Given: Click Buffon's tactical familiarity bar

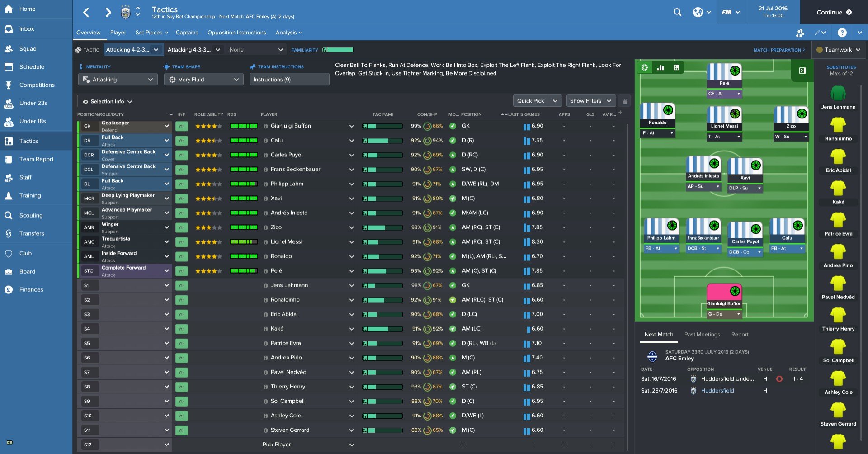Looking at the screenshot, I should (382, 126).
